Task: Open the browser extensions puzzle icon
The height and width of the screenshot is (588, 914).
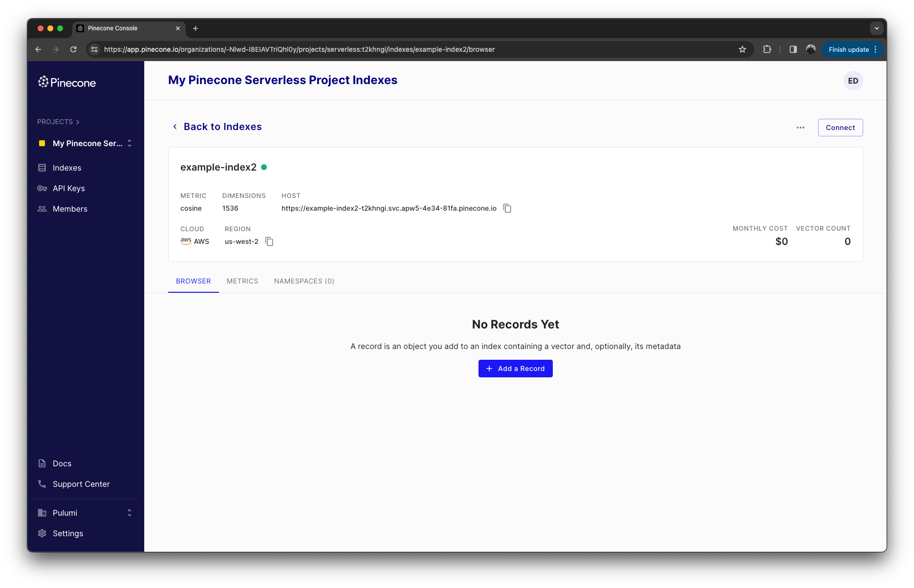Action: 767,49
